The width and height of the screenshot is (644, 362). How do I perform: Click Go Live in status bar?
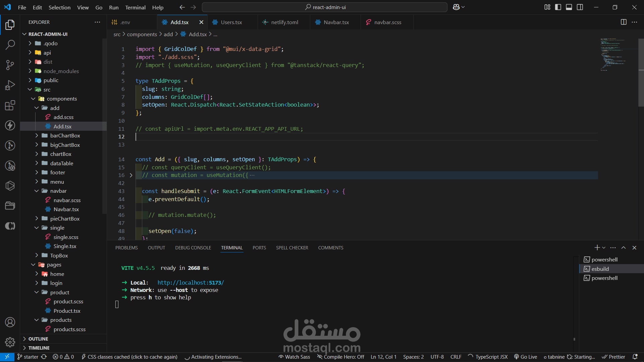pyautogui.click(x=526, y=357)
